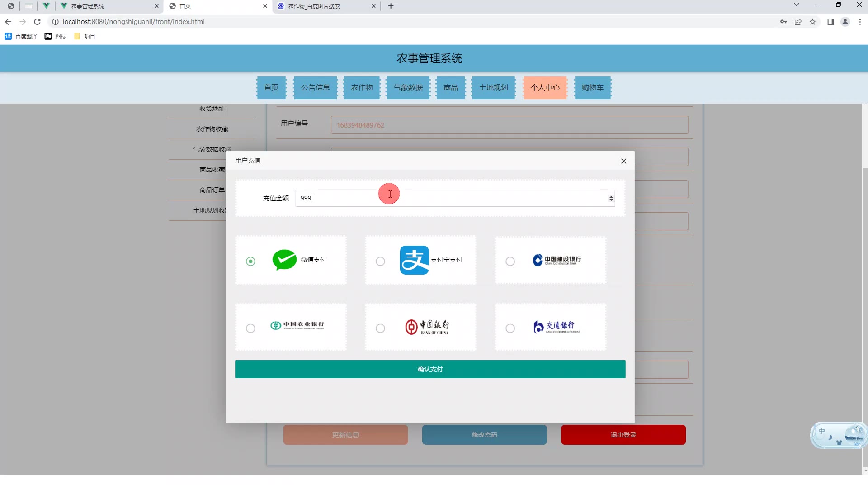This screenshot has height=485, width=868.
Task: Open a new tab with plus icon
Action: 391,6
